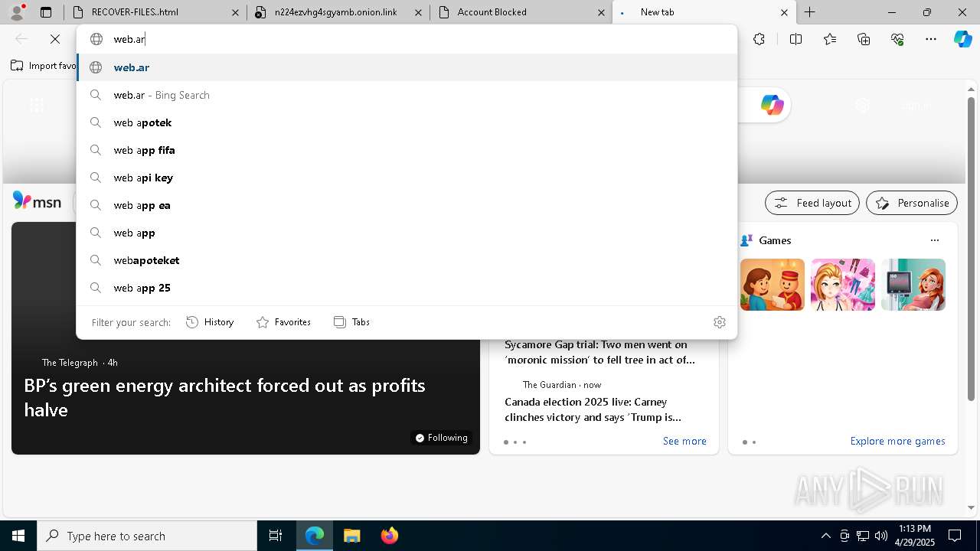
Task: Click the Games card title
Action: 775,240
